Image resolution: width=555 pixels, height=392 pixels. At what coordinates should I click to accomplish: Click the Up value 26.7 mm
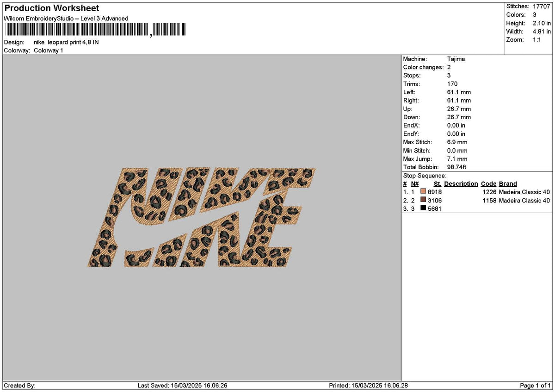coord(459,109)
